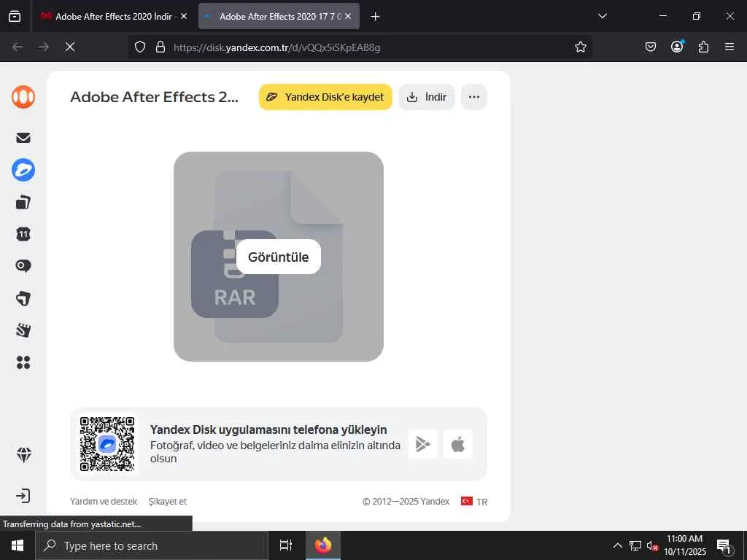Click the diamond premium icon in sidebar
Viewport: 747px width, 560px height.
point(24,455)
